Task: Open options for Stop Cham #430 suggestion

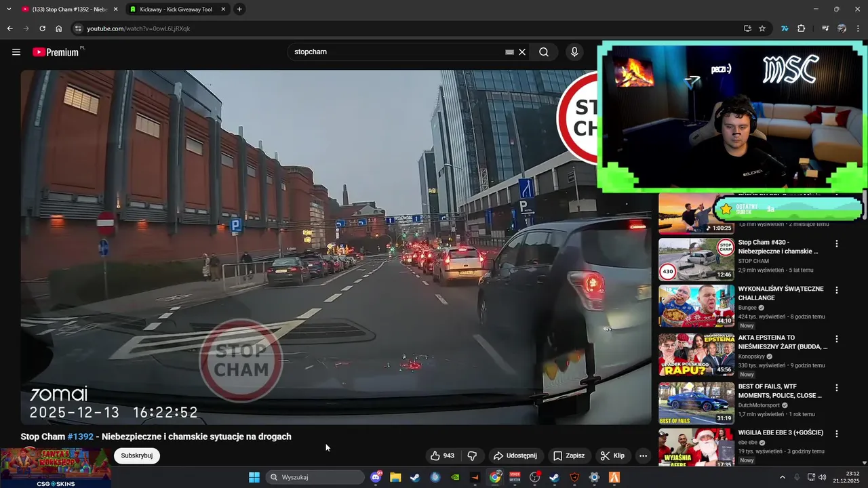Action: (837, 243)
